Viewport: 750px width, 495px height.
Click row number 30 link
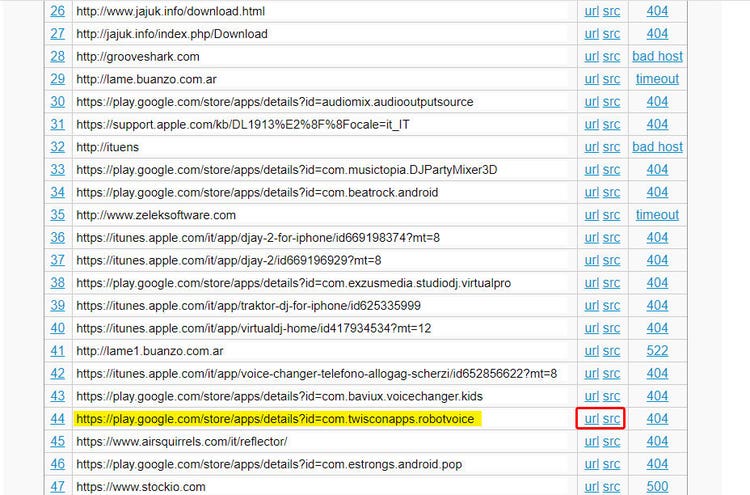click(57, 101)
